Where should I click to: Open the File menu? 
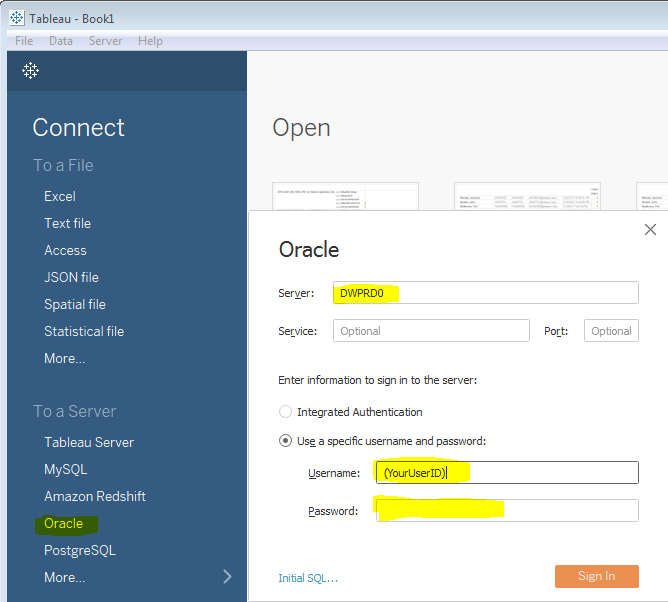[x=24, y=41]
